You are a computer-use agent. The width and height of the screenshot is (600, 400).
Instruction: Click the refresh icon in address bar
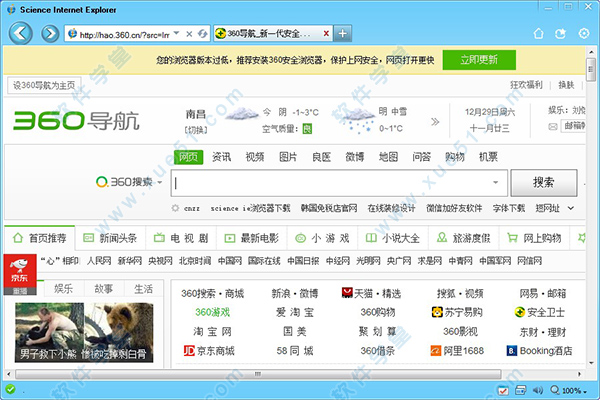(x=202, y=34)
